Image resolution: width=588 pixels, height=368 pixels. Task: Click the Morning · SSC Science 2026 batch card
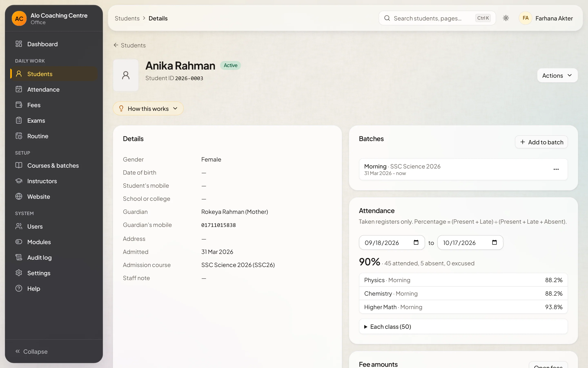click(463, 169)
